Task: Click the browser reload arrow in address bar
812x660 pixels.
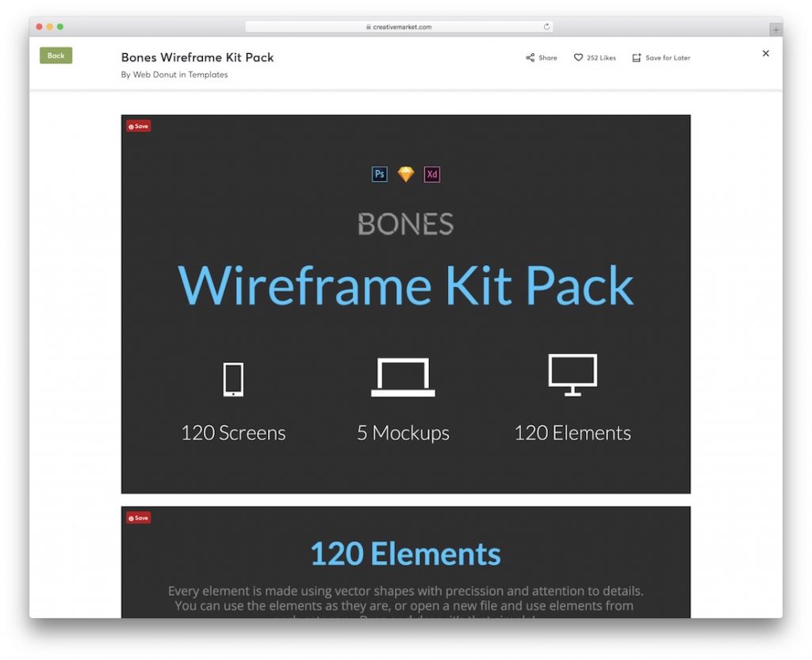Action: [546, 25]
